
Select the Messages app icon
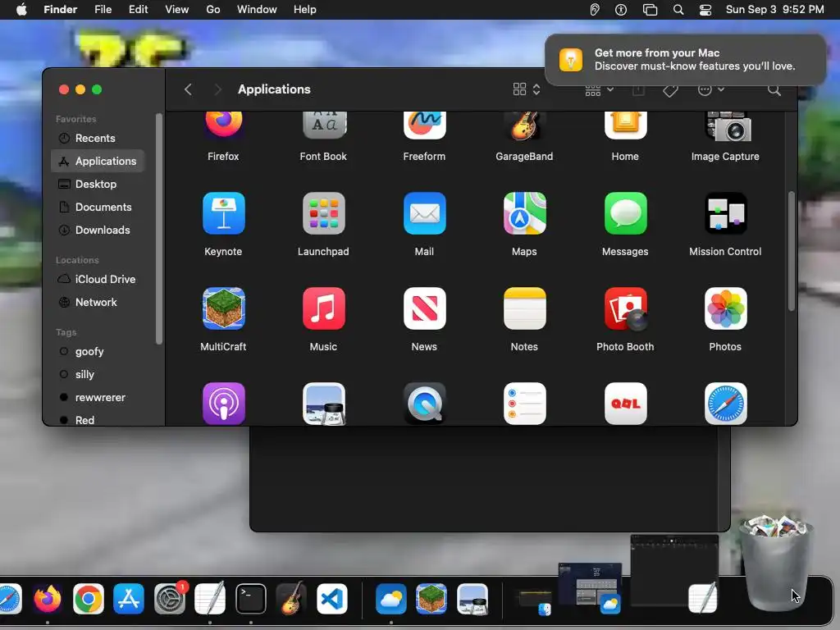point(625,213)
